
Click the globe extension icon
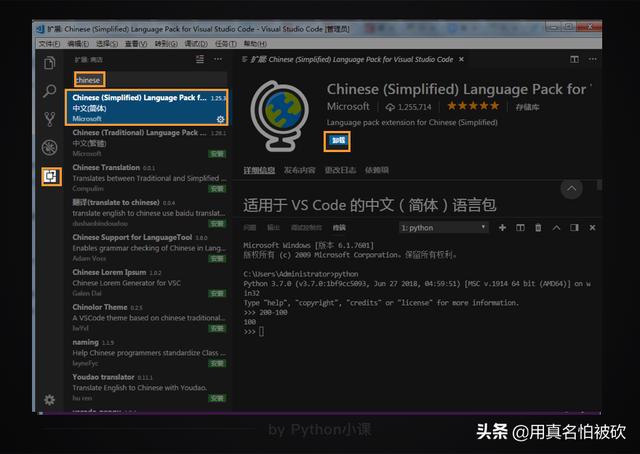click(278, 116)
